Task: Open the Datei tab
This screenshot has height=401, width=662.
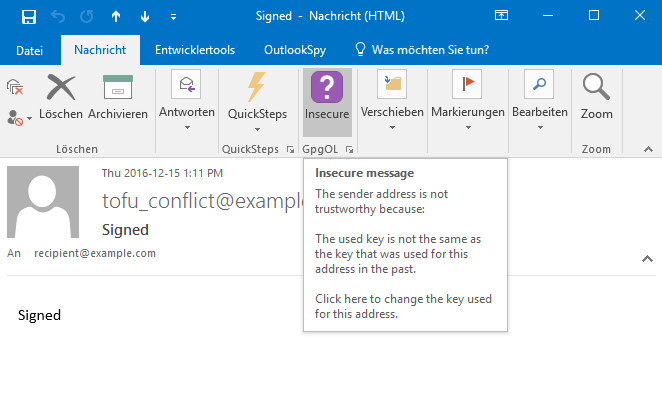Action: pyautogui.click(x=30, y=49)
